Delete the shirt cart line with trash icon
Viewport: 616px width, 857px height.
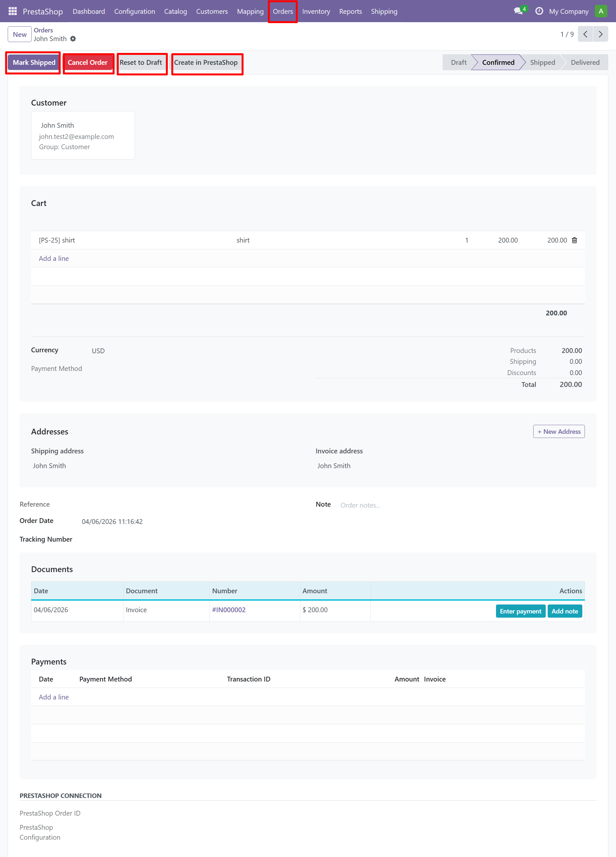pyautogui.click(x=574, y=240)
